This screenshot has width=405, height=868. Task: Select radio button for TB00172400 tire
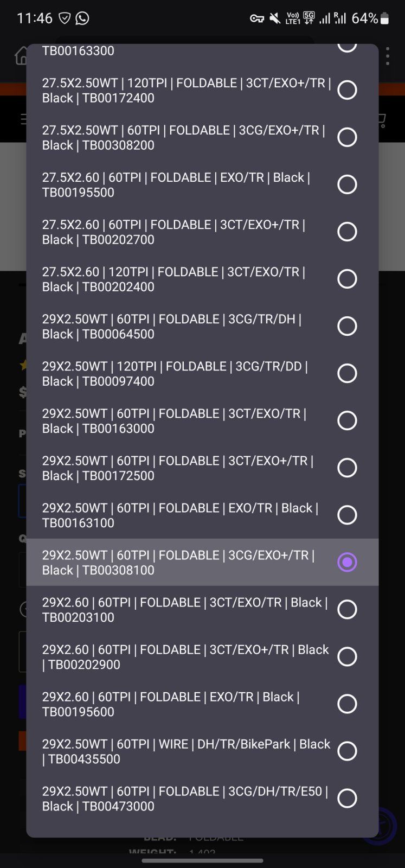347,90
